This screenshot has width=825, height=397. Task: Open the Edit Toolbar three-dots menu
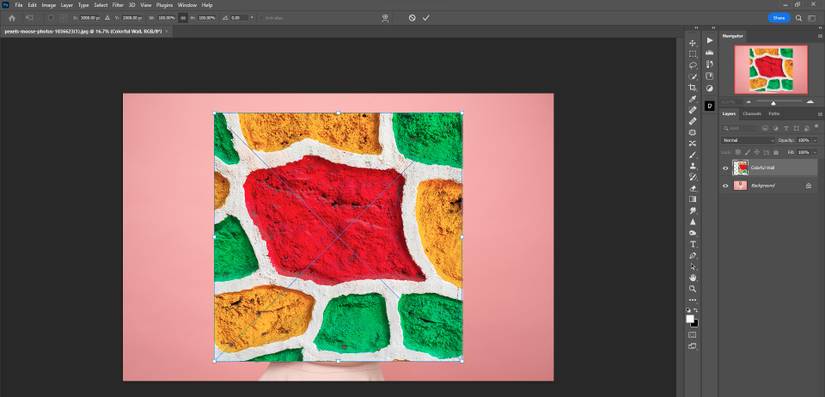(693, 300)
